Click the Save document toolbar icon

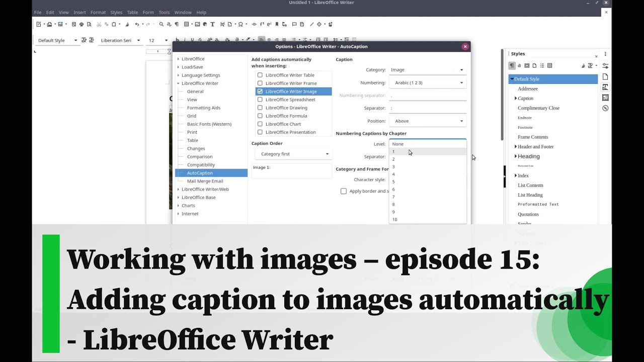coord(60,24)
